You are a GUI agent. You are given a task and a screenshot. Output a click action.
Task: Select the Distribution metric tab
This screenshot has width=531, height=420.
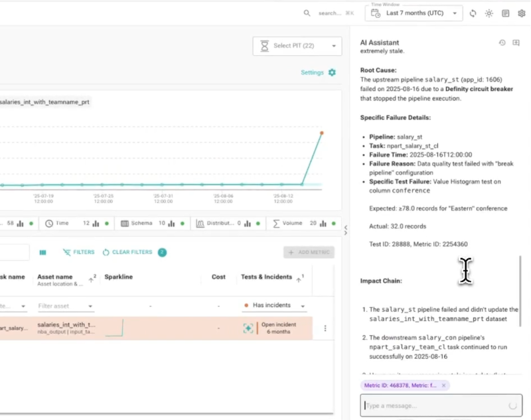click(x=228, y=224)
